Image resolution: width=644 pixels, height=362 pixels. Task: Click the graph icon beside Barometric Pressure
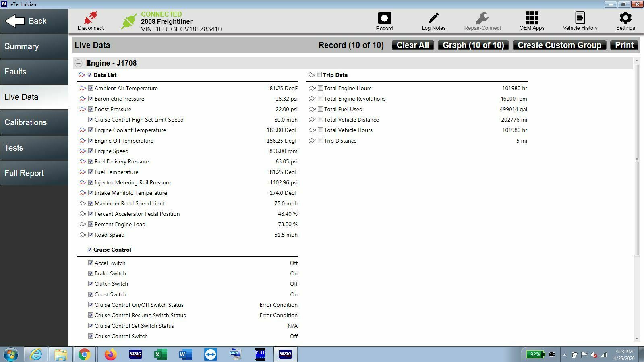click(83, 99)
